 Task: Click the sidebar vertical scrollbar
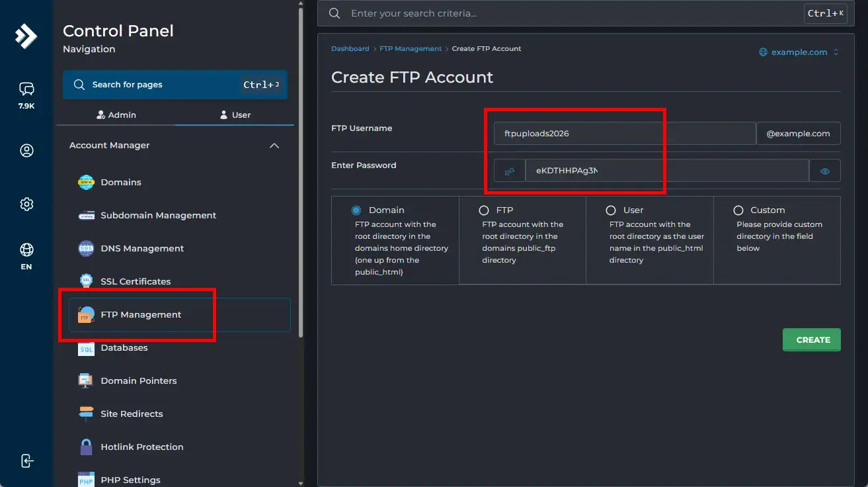[301, 172]
